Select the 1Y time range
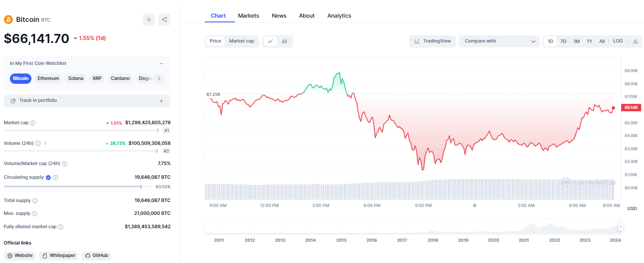 pyautogui.click(x=589, y=41)
